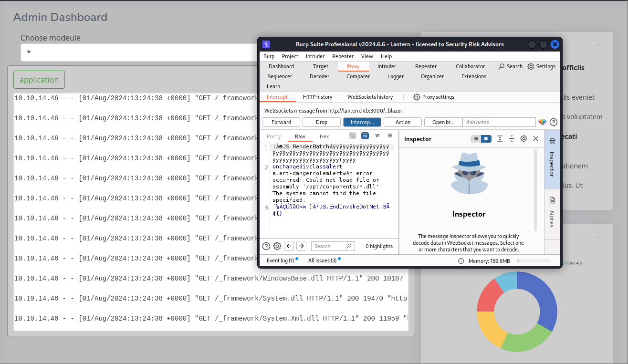Open editor help icon beside search

pos(266,246)
